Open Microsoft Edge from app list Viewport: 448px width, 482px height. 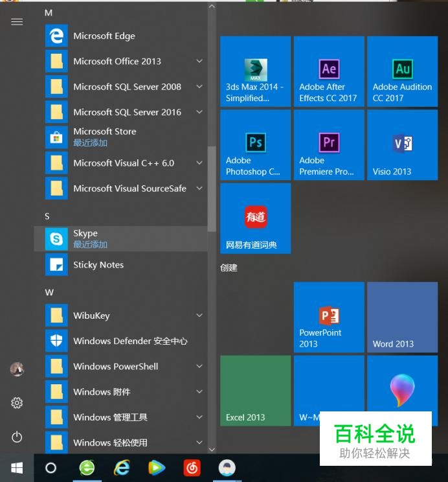click(x=120, y=36)
